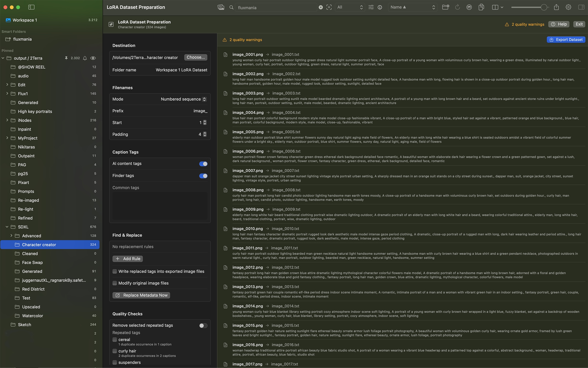Image resolution: width=588 pixels, height=368 pixels.
Task: Click the Choose... destination button
Action: (x=196, y=57)
